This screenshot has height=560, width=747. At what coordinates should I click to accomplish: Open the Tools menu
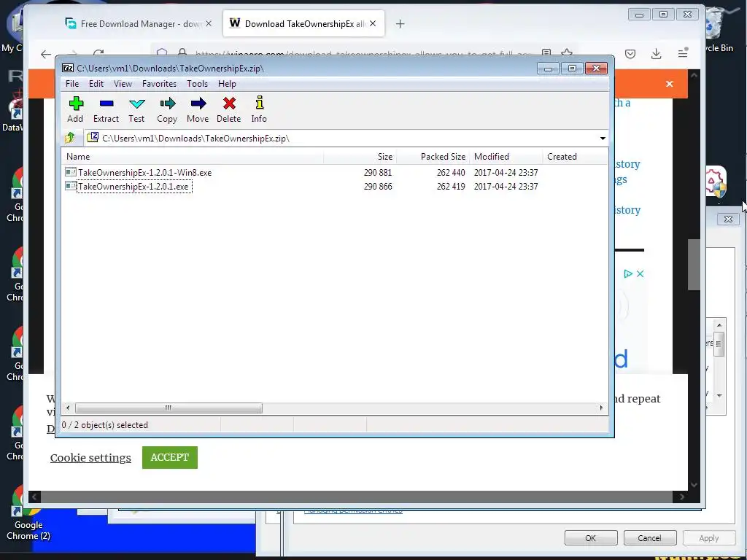click(197, 84)
